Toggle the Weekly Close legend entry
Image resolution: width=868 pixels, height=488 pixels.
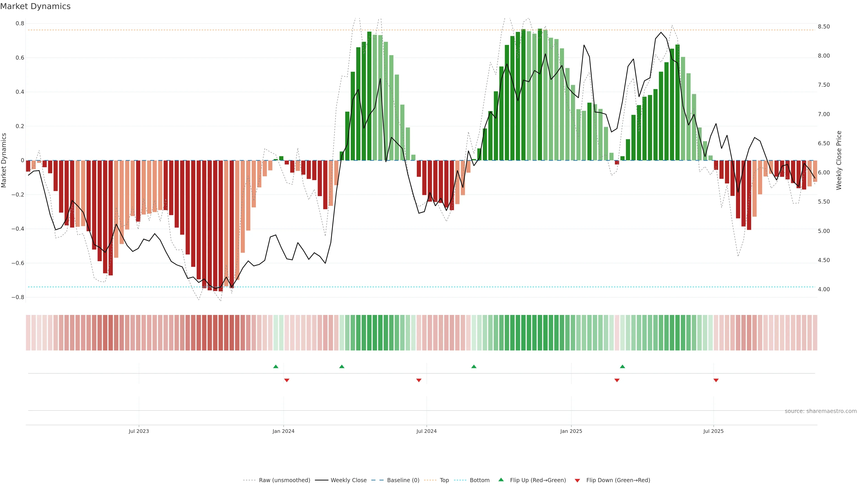[x=348, y=480]
